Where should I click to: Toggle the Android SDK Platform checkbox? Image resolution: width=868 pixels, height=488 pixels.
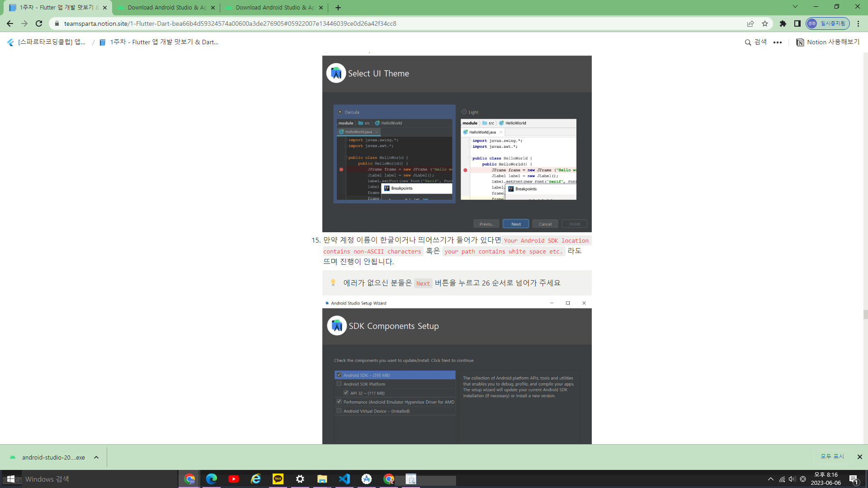tap(339, 384)
